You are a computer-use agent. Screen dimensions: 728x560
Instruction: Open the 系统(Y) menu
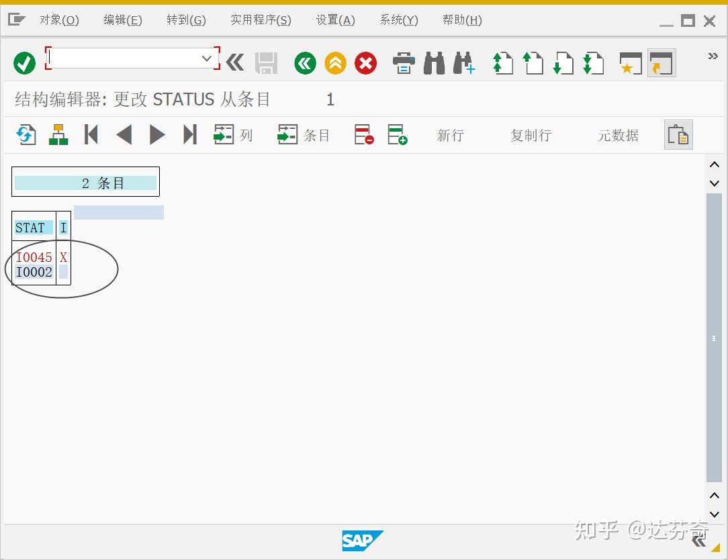tap(398, 20)
